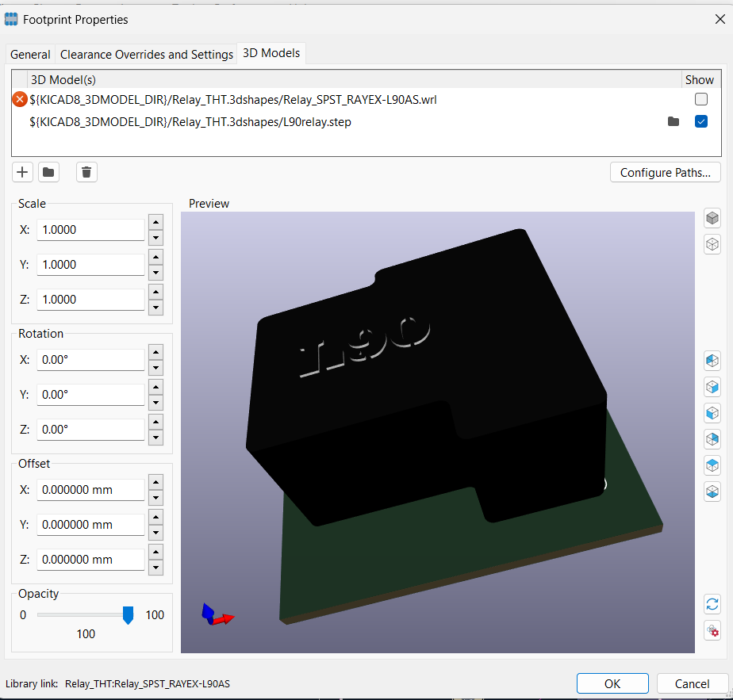Viewport: 733px width, 700px height.
Task: Increase Offset Z with the up arrow
Action: click(x=155, y=552)
